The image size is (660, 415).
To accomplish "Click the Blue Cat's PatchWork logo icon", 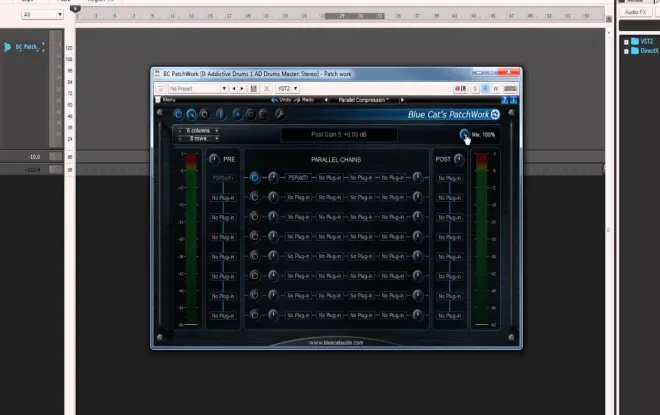I will (495, 114).
